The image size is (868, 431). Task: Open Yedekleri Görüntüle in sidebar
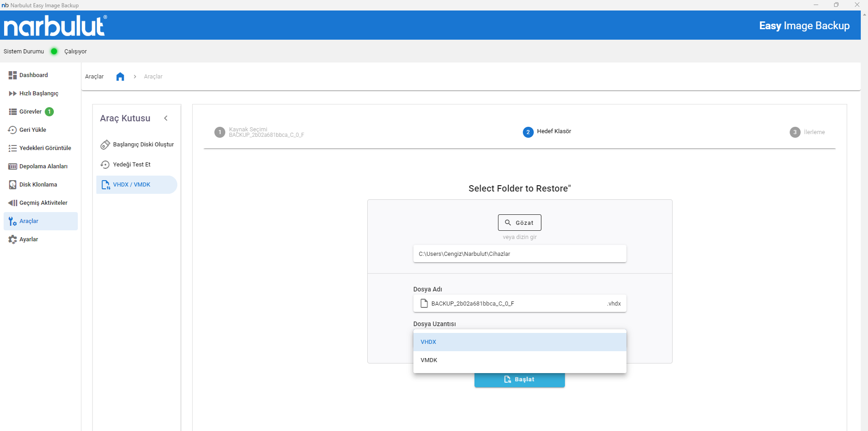(x=45, y=148)
